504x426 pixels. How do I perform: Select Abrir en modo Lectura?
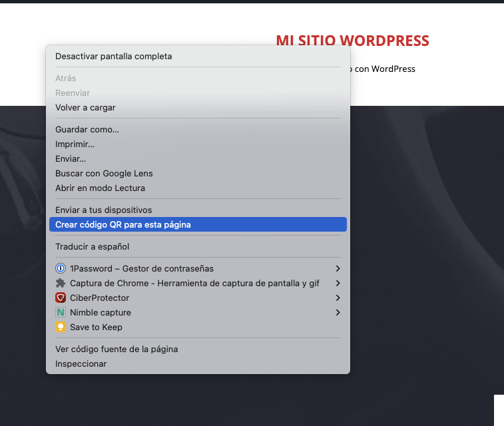(x=198, y=188)
